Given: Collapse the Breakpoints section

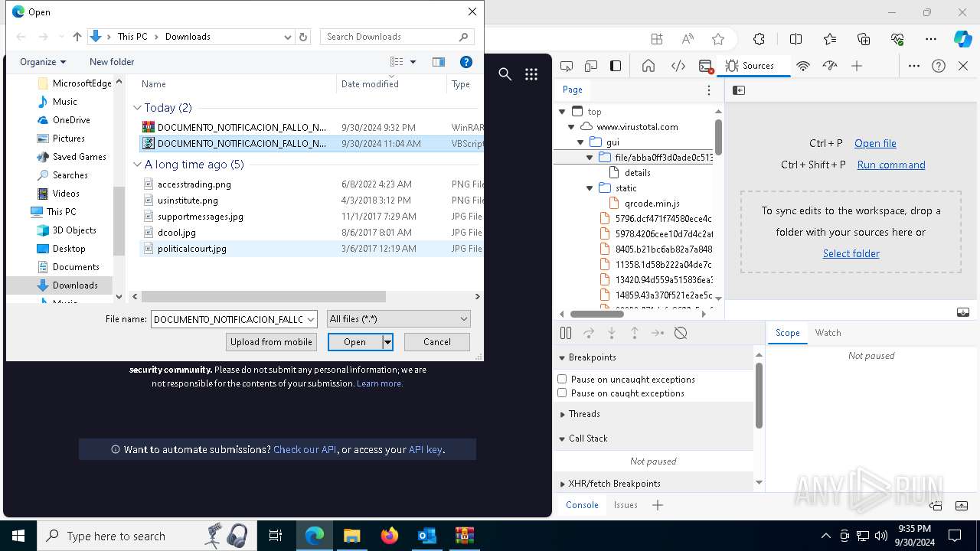Looking at the screenshot, I should click(563, 357).
